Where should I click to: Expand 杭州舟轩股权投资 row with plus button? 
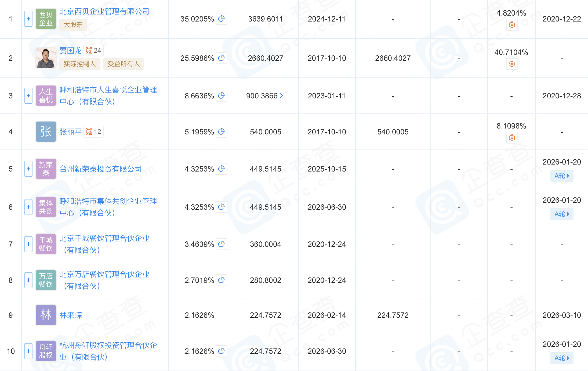point(28,351)
